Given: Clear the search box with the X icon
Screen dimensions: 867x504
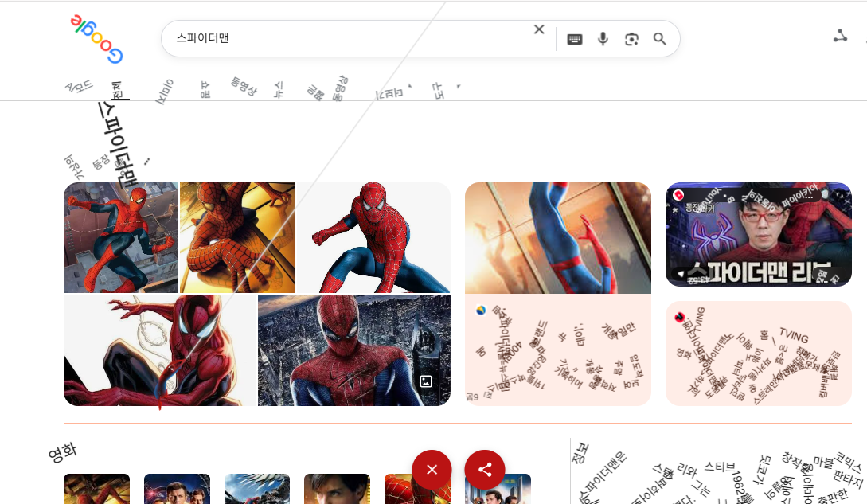Looking at the screenshot, I should tap(539, 29).
